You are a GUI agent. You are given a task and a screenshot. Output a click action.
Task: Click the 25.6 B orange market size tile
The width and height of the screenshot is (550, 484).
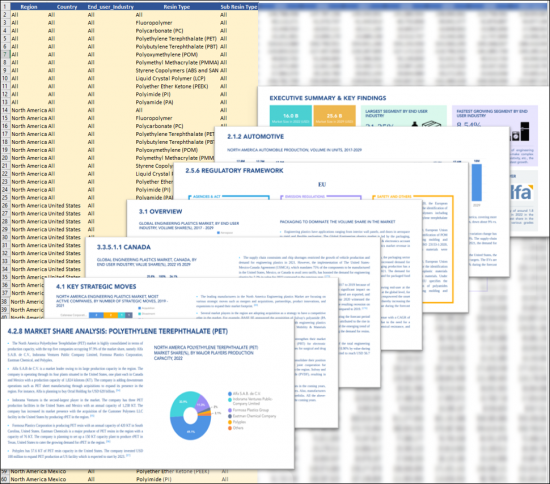(334, 116)
